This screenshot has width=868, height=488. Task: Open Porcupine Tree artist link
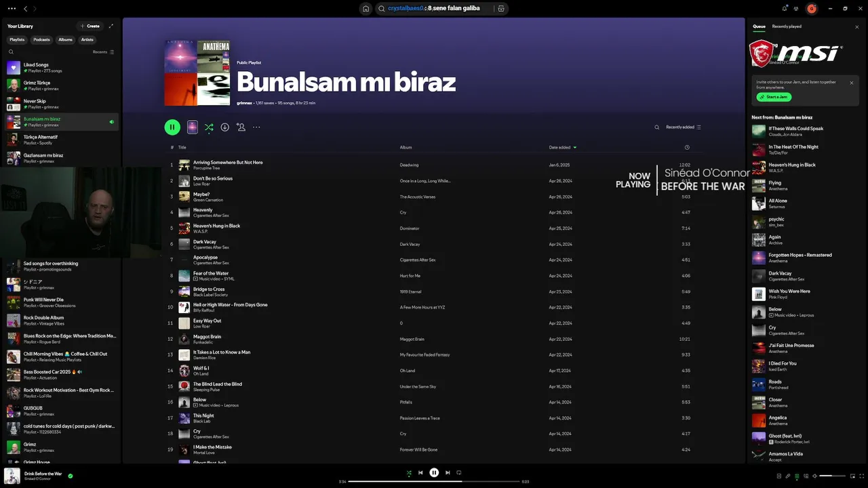(206, 168)
